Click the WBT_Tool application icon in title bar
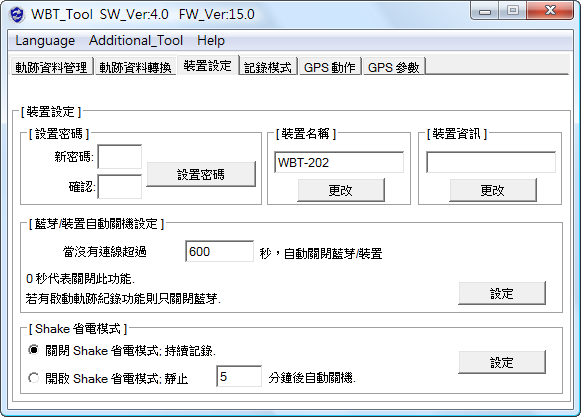Viewport: 581px width, 417px height. (x=16, y=15)
